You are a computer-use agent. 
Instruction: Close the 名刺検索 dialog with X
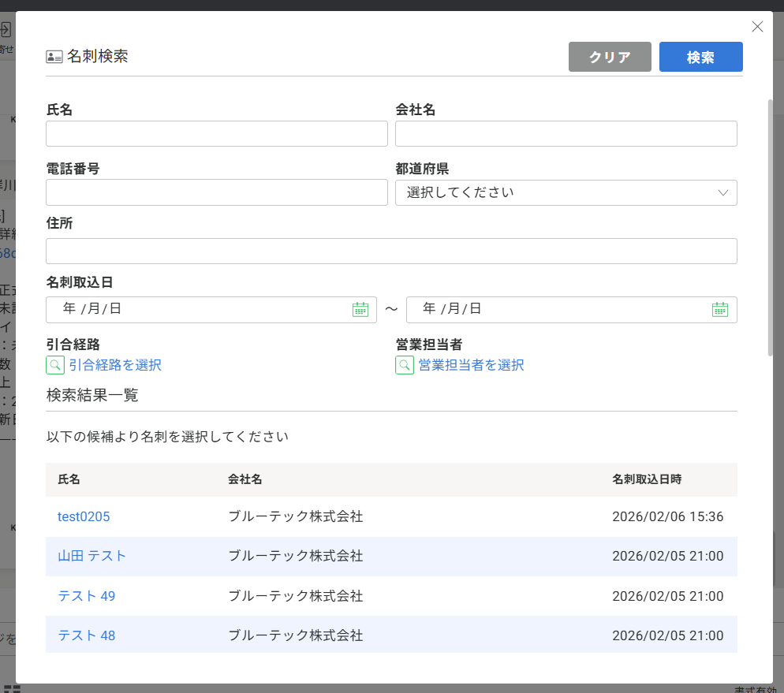click(757, 27)
